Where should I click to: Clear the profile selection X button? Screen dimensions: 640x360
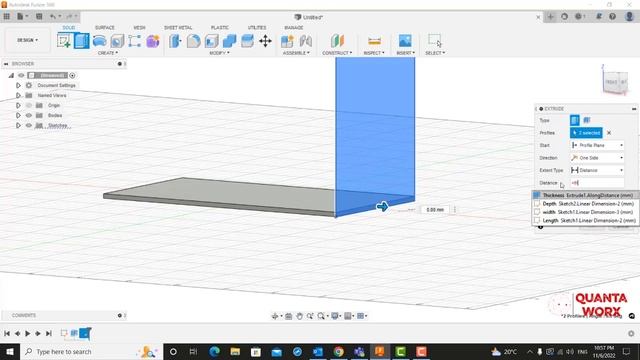coord(609,133)
